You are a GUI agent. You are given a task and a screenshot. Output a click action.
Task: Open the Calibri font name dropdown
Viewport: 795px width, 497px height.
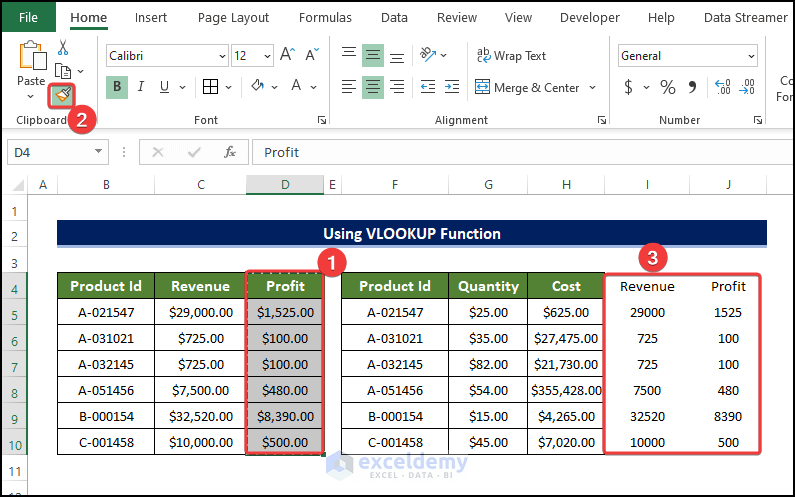tap(222, 56)
